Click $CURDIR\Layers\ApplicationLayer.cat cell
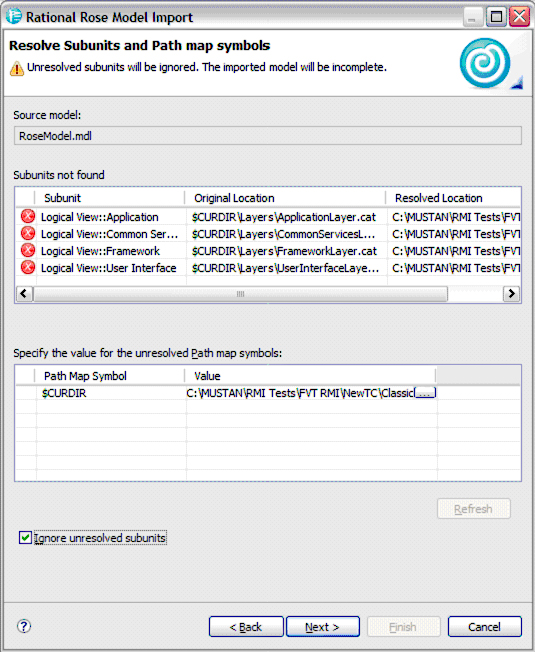The height and width of the screenshot is (652, 535). click(x=284, y=217)
